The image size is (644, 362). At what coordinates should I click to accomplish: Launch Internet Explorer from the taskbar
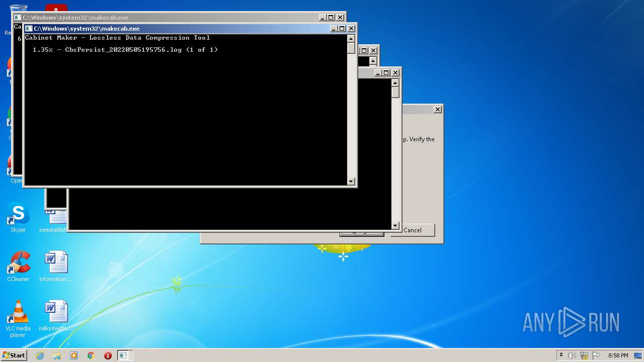[x=40, y=355]
